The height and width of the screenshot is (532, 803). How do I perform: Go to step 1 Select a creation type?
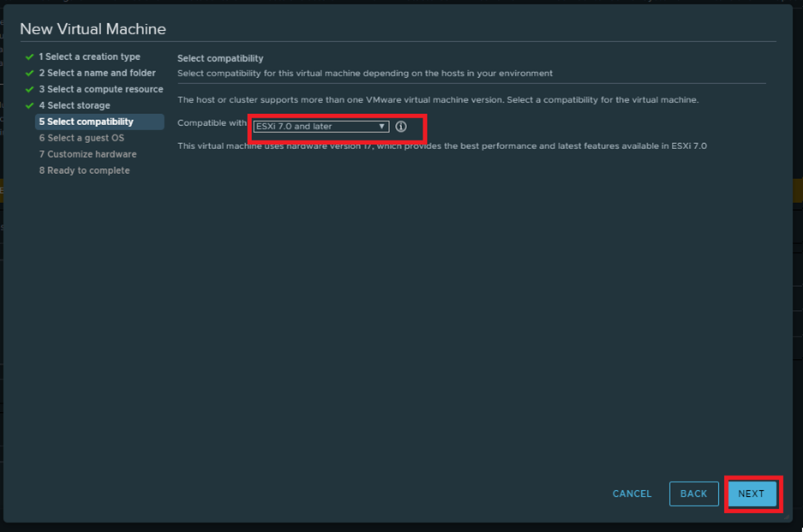coord(90,57)
